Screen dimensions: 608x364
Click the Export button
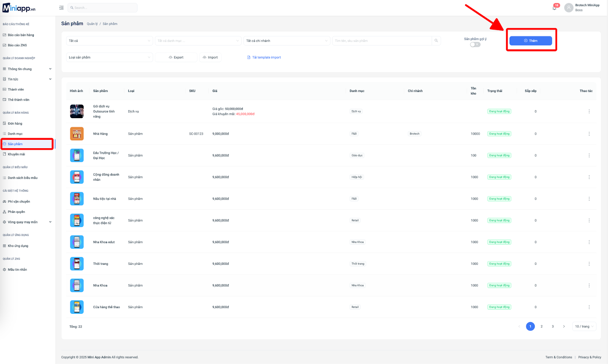(176, 57)
